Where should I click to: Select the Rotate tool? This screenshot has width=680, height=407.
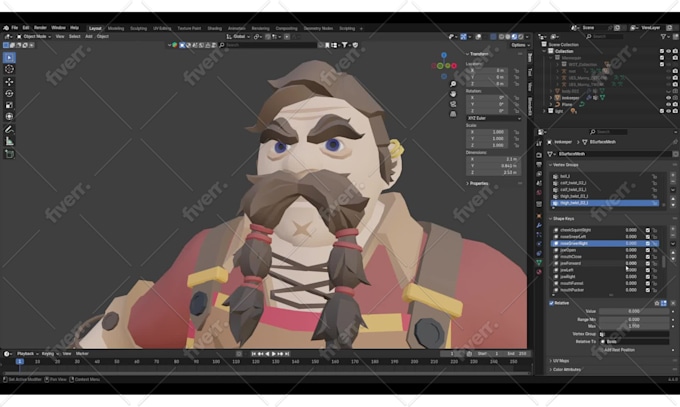point(9,93)
